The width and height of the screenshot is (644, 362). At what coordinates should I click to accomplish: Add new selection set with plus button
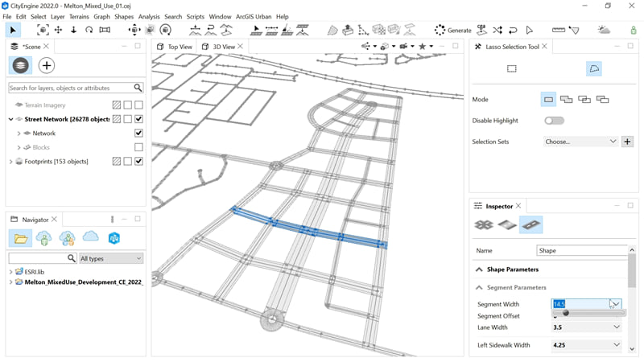point(627,142)
